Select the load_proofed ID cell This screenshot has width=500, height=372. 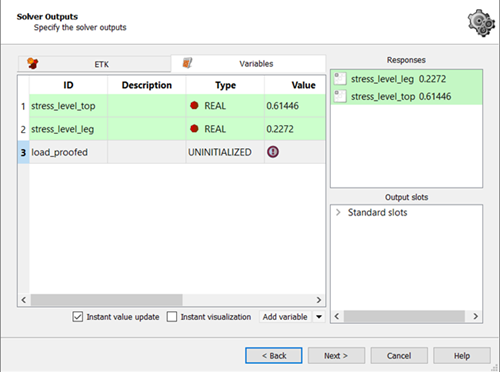click(68, 152)
